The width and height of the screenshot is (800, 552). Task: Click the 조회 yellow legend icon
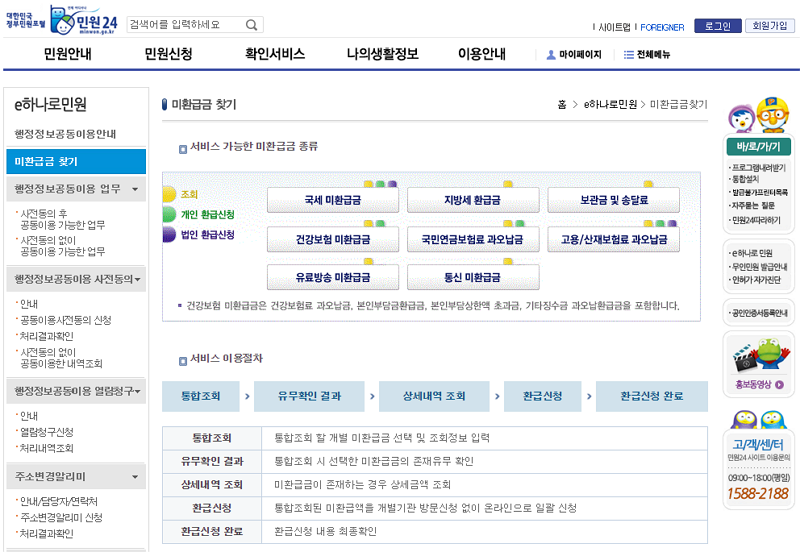point(170,194)
